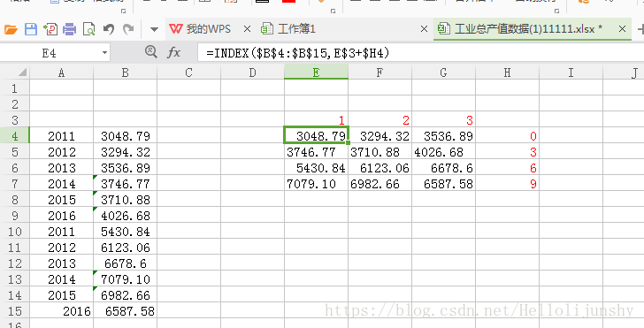The width and height of the screenshot is (644, 328).
Task: Click cell F7 showing 6982.66
Action: click(379, 184)
